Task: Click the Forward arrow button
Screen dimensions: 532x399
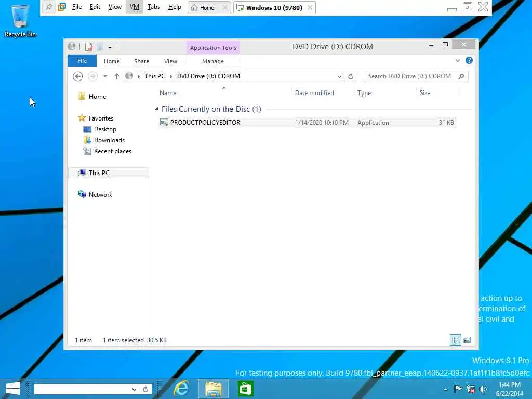Action: coord(92,76)
